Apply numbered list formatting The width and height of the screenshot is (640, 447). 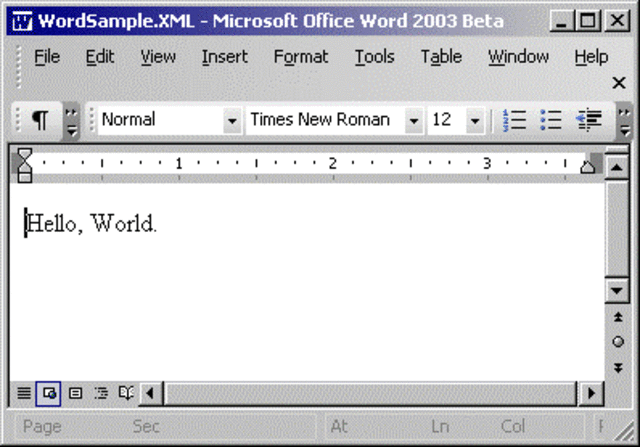tap(514, 120)
